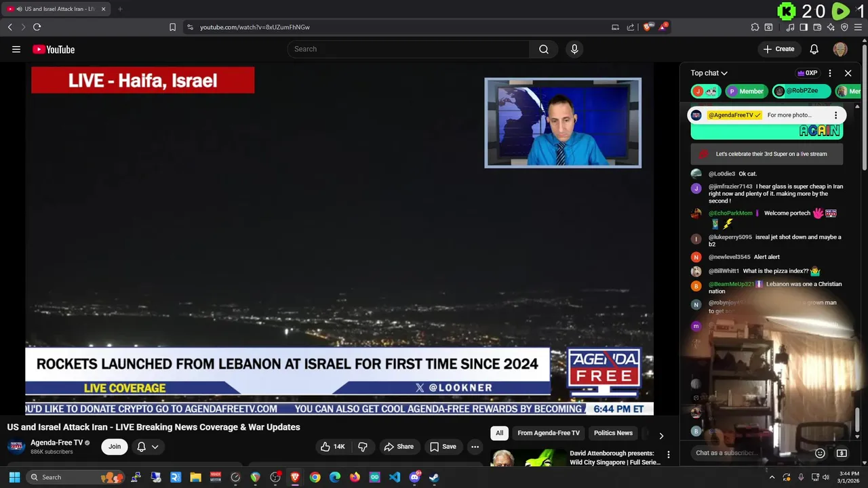Show hidden system tray icons chevron

772,477
